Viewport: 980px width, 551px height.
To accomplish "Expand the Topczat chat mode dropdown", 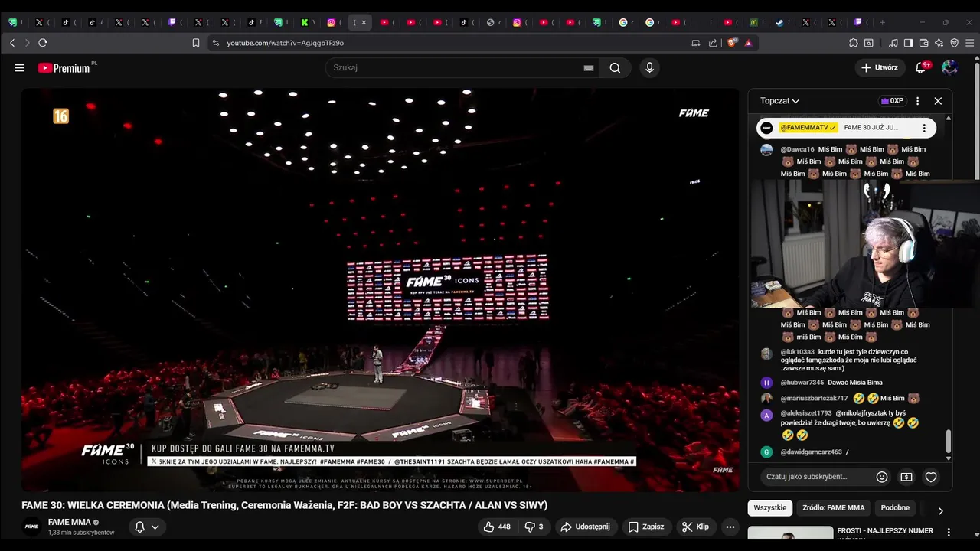I will [780, 101].
